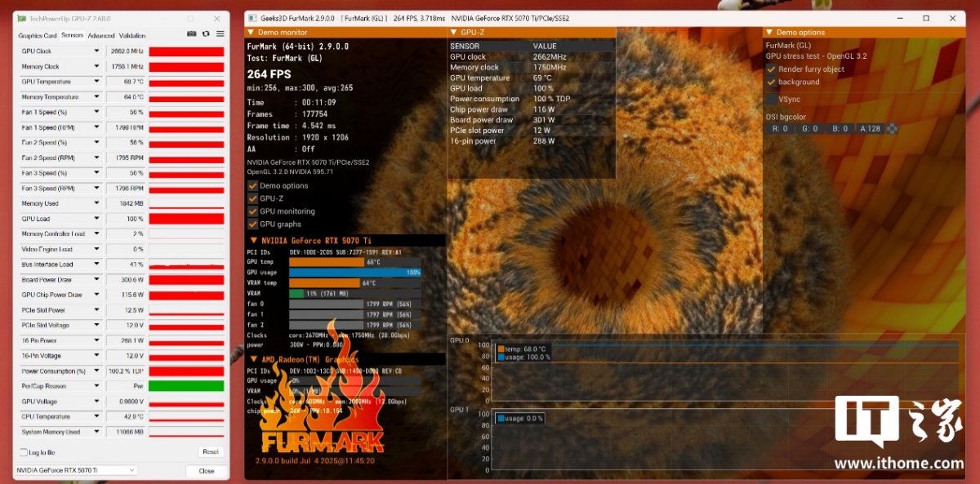Image resolution: width=980 pixels, height=484 pixels.
Task: Open the NVIDIA GeForce RTX 5070 Ti selector
Action: 76,470
